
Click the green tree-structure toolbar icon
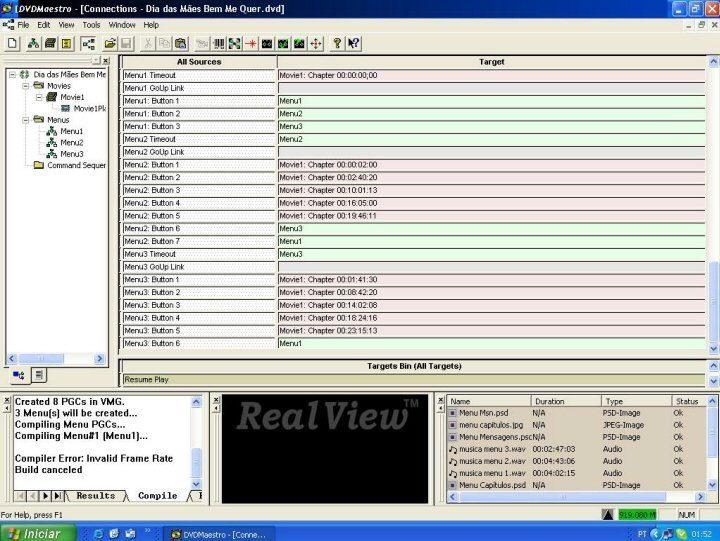point(33,44)
